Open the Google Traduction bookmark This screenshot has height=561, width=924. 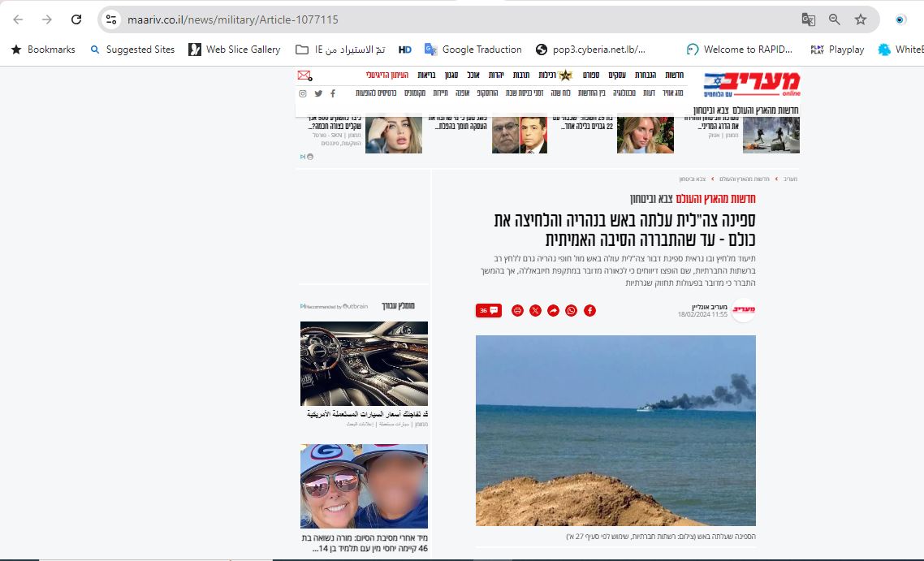(x=473, y=50)
